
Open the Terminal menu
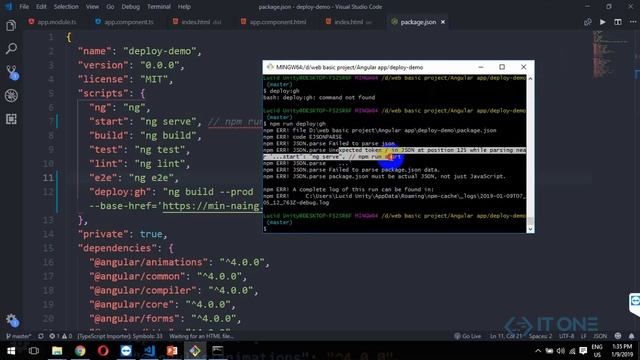[x=159, y=7]
